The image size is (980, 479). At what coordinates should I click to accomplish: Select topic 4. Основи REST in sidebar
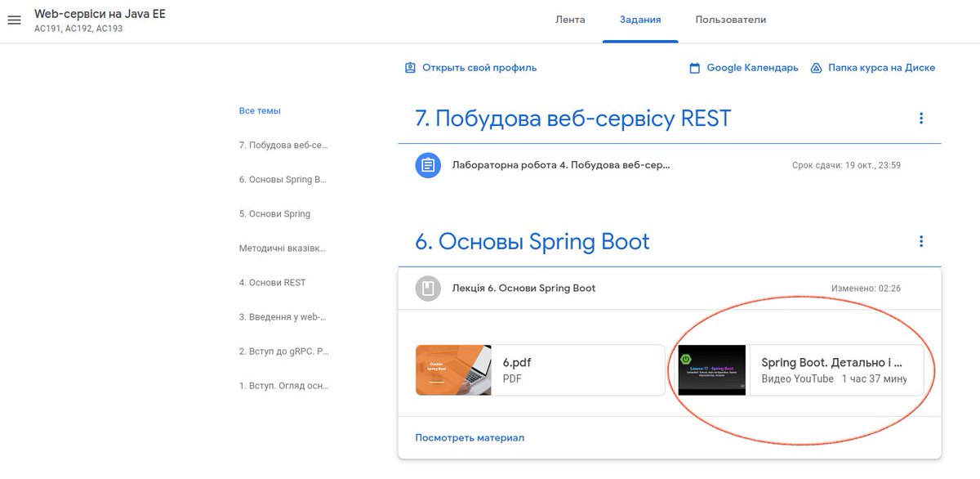[272, 283]
